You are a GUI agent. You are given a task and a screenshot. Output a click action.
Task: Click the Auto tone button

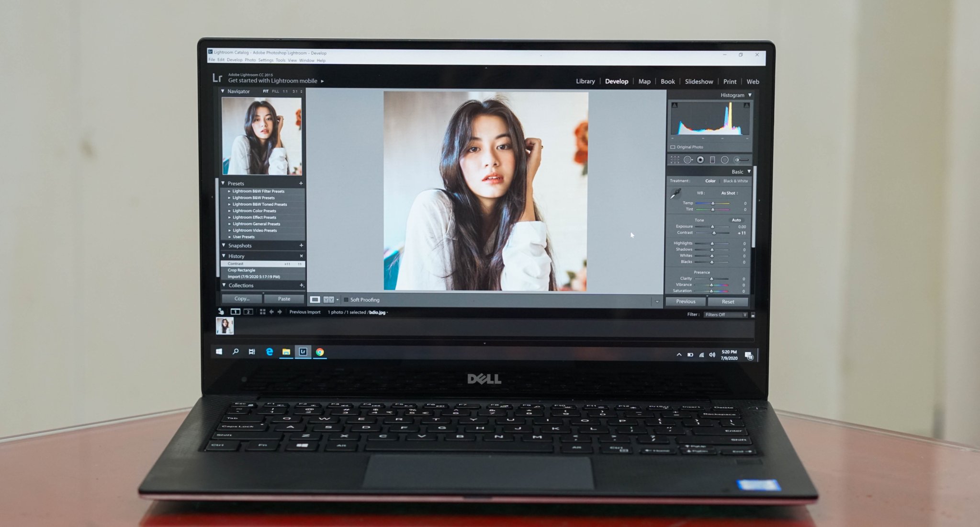tap(736, 220)
